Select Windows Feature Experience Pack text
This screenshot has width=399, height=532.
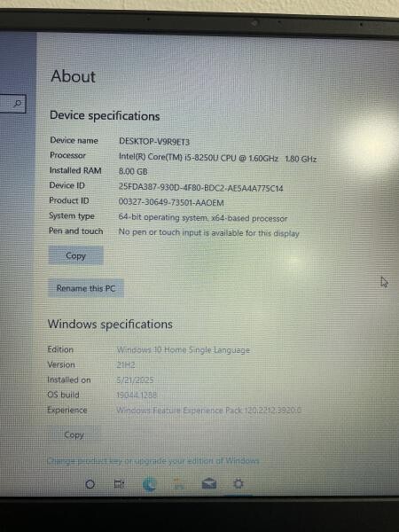click(x=208, y=411)
